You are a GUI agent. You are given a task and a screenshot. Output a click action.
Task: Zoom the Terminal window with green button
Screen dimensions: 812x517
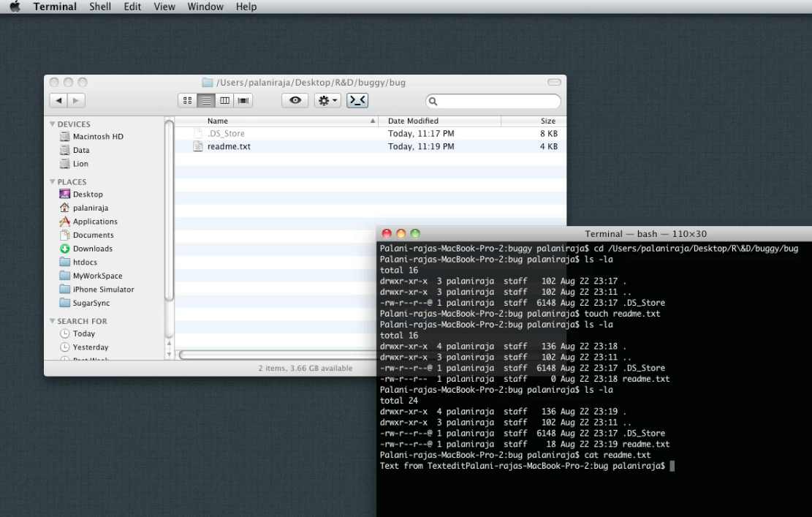(415, 233)
